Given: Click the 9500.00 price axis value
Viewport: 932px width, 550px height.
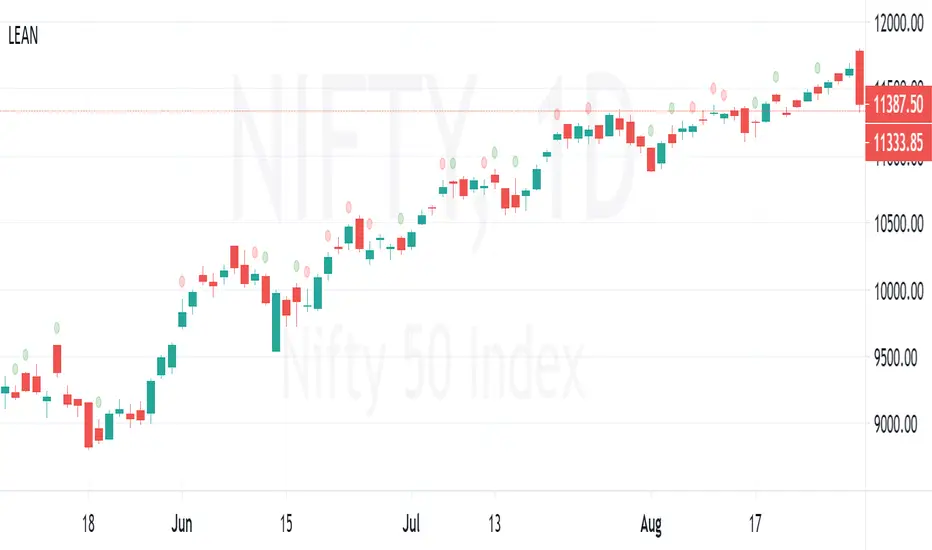Looking at the screenshot, I should pyautogui.click(x=898, y=357).
